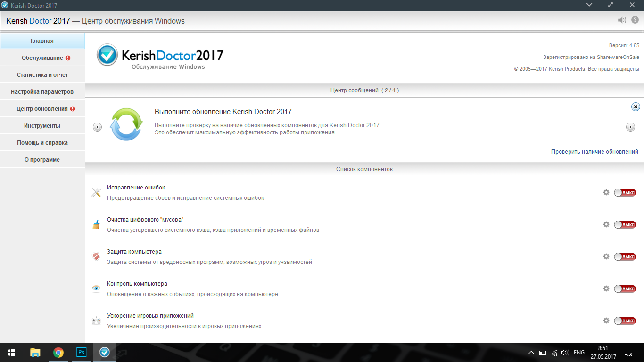Viewport: 644px width, 362px height.
Task: Open Центр обновления section
Action: click(42, 109)
